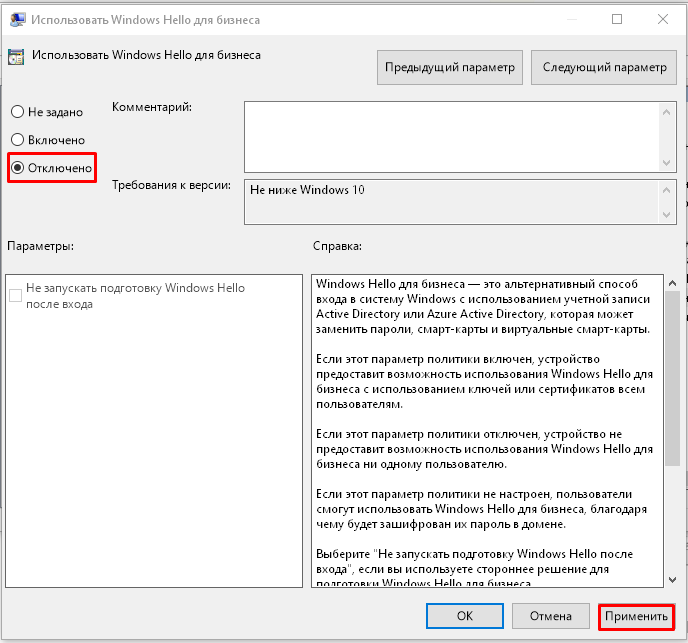Viewport: 688px width, 643px height.
Task: Click the "Требования к версии:" label
Action: [172, 185]
